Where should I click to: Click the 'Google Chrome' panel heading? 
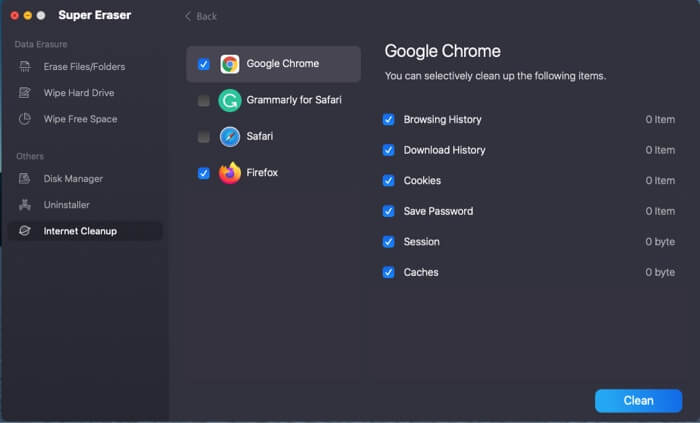pos(442,51)
